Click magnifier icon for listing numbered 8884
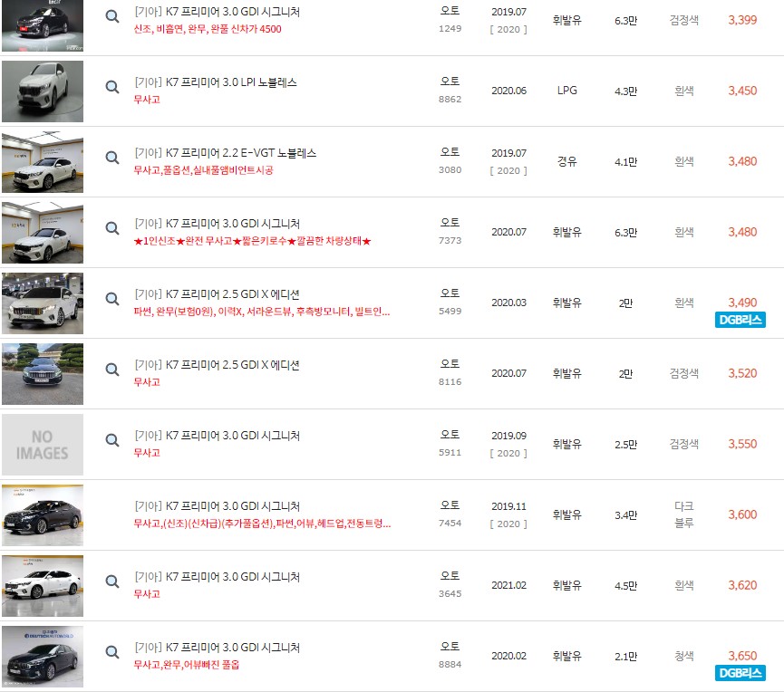The height and width of the screenshot is (692, 784). (x=112, y=652)
